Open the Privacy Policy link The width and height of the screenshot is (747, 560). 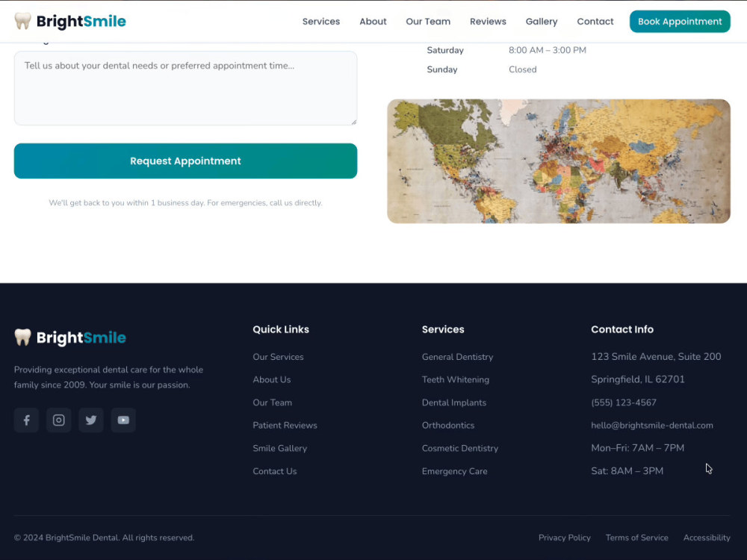pos(565,538)
